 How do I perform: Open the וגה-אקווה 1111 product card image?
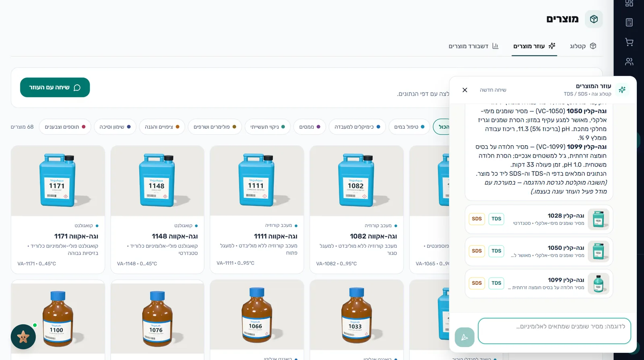point(257,181)
